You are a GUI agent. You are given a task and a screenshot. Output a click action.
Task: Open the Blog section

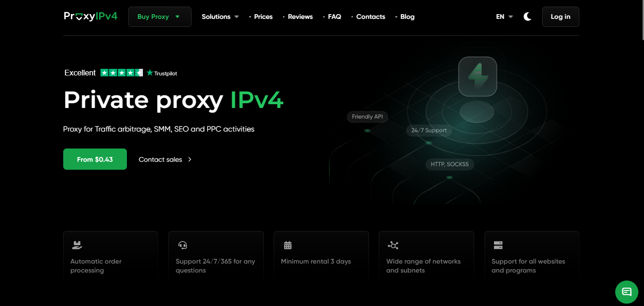coord(407,17)
